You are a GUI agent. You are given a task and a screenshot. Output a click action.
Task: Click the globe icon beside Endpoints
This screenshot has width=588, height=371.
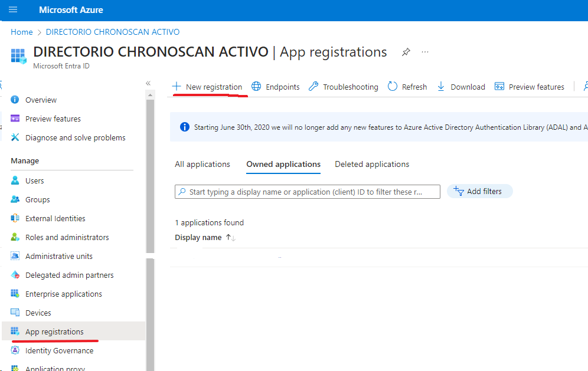point(256,87)
